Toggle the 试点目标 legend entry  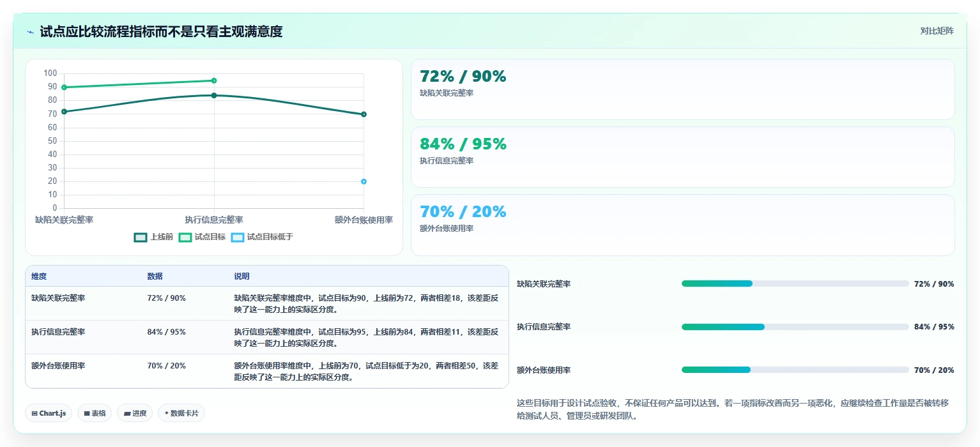202,237
